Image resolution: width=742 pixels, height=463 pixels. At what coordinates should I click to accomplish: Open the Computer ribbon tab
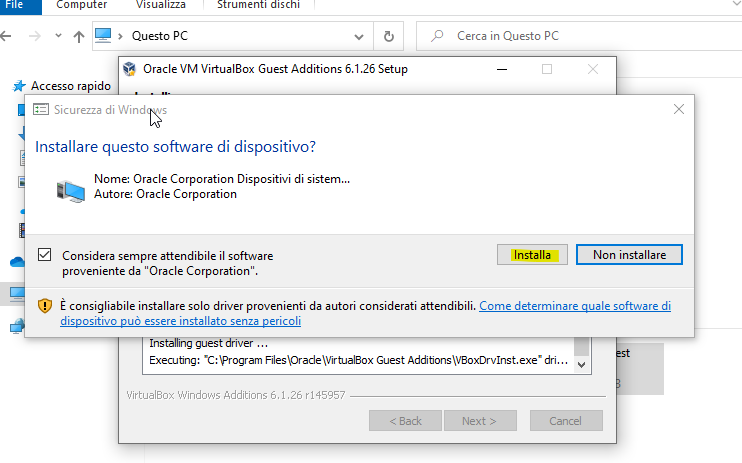(81, 5)
